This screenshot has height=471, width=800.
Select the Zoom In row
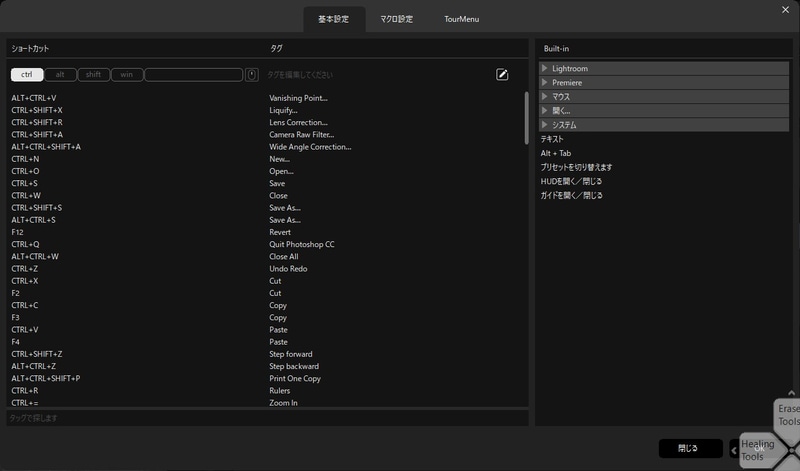(x=265, y=403)
